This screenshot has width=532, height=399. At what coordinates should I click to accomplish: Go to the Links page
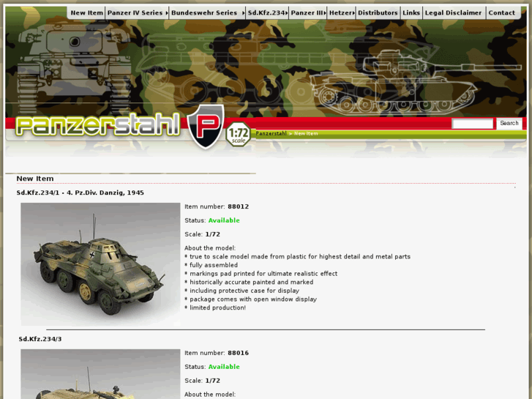coord(411,13)
